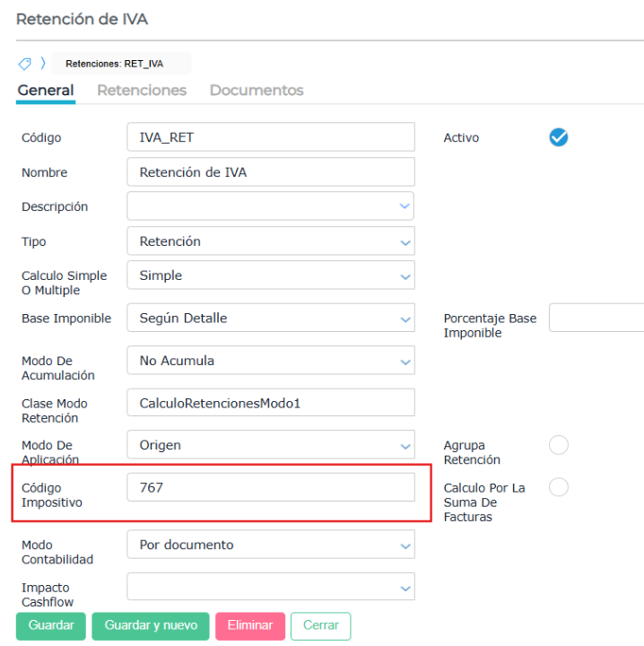Click the Guardar button

click(50, 625)
